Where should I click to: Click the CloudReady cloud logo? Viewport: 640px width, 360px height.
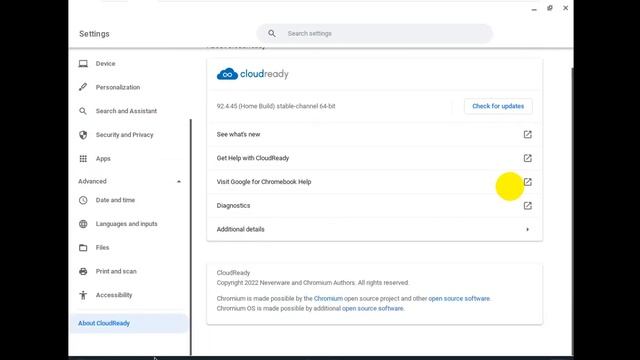[227, 74]
